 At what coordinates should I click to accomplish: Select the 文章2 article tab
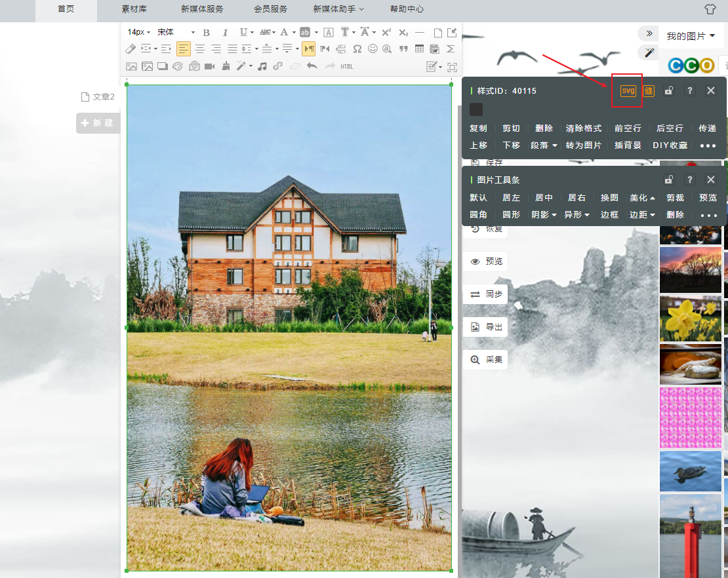(98, 96)
